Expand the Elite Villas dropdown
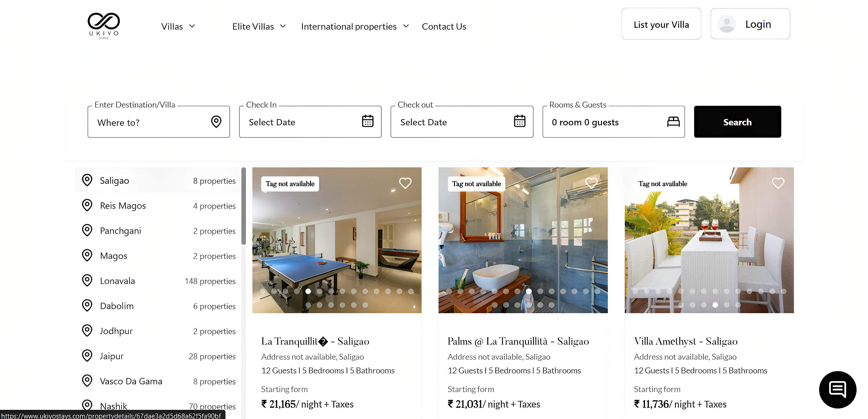 click(259, 26)
